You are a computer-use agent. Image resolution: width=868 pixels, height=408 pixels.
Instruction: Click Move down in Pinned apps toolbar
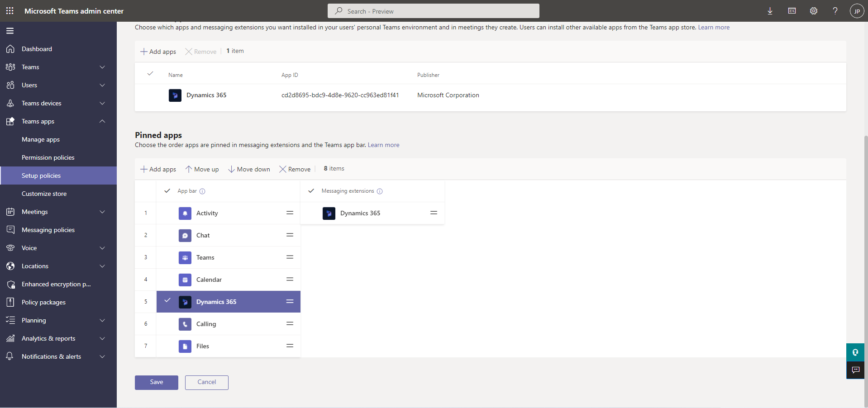(249, 169)
